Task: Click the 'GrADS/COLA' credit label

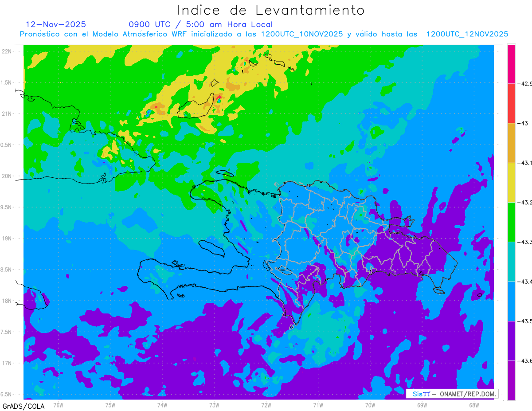Action: pos(23,406)
